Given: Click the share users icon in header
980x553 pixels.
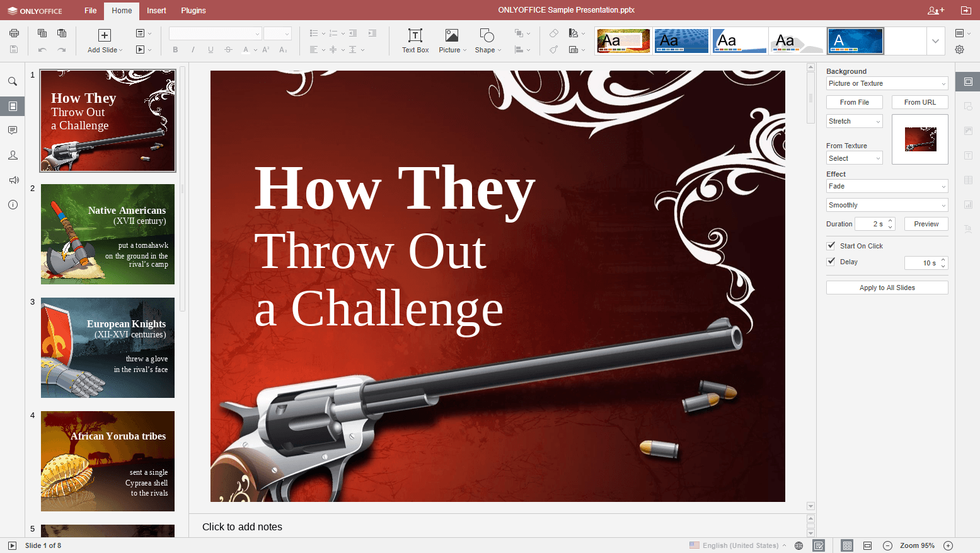Looking at the screenshot, I should point(936,10).
